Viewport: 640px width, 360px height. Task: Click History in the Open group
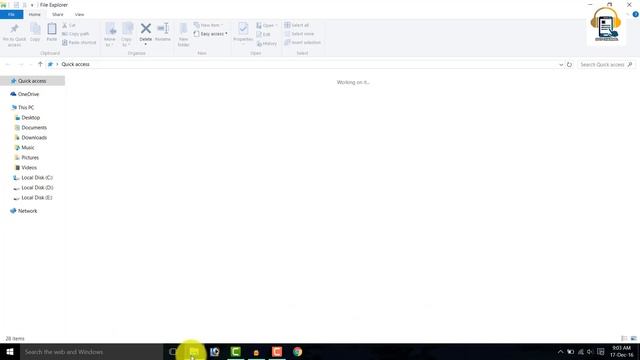point(267,43)
